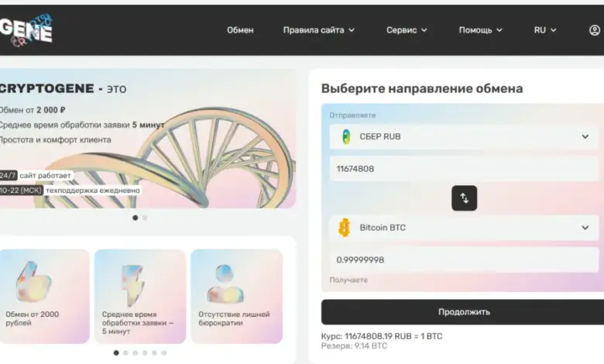Open the Помощь menu
Viewport: 604px width, 364px height.
(480, 30)
